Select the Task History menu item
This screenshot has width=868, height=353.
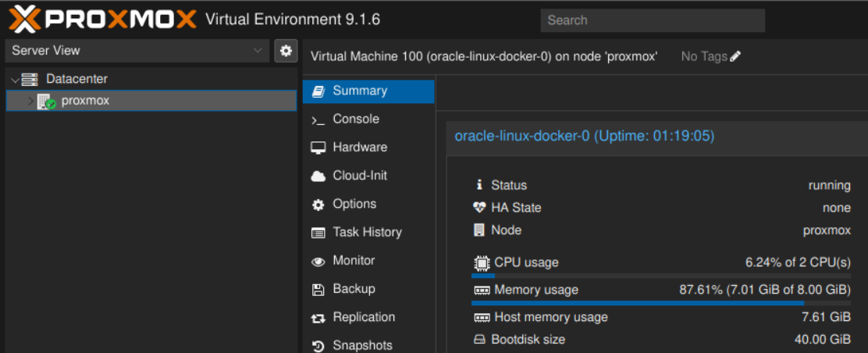(x=367, y=232)
